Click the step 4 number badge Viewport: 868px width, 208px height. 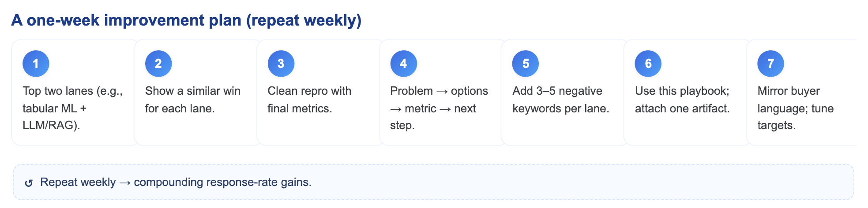[403, 63]
